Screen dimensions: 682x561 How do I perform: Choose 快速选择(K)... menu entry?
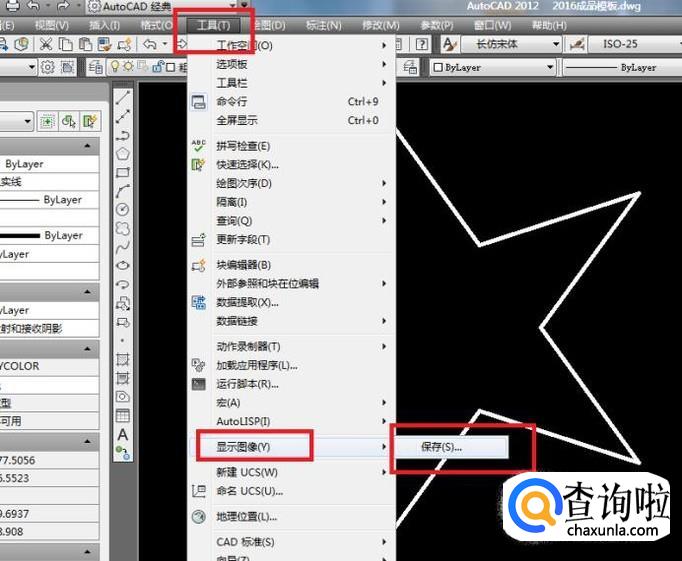pyautogui.click(x=291, y=165)
